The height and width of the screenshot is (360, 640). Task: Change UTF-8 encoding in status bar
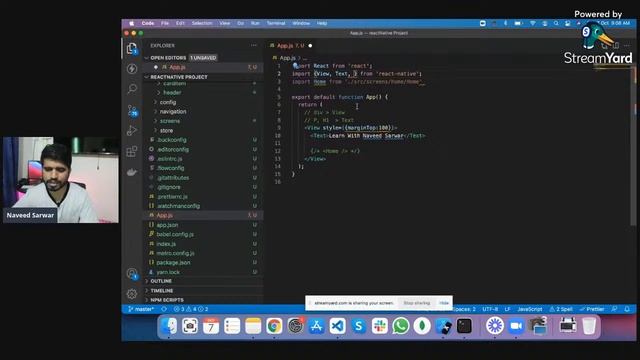coord(490,309)
